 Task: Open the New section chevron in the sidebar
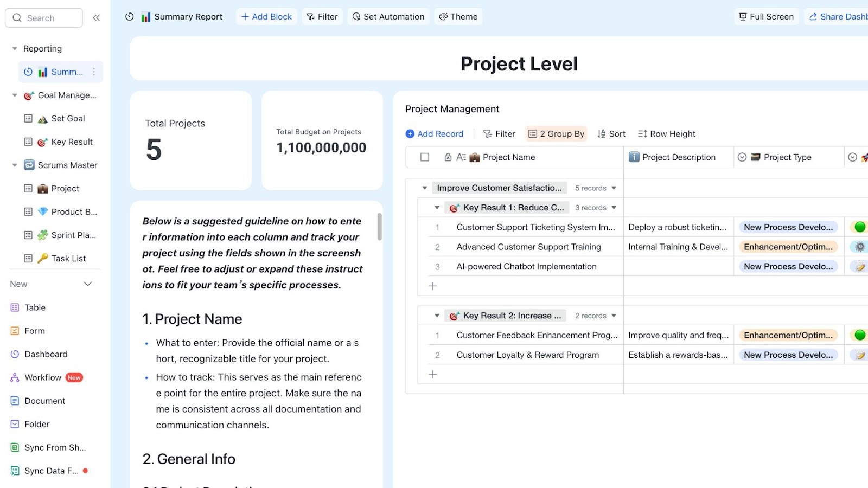tap(87, 284)
